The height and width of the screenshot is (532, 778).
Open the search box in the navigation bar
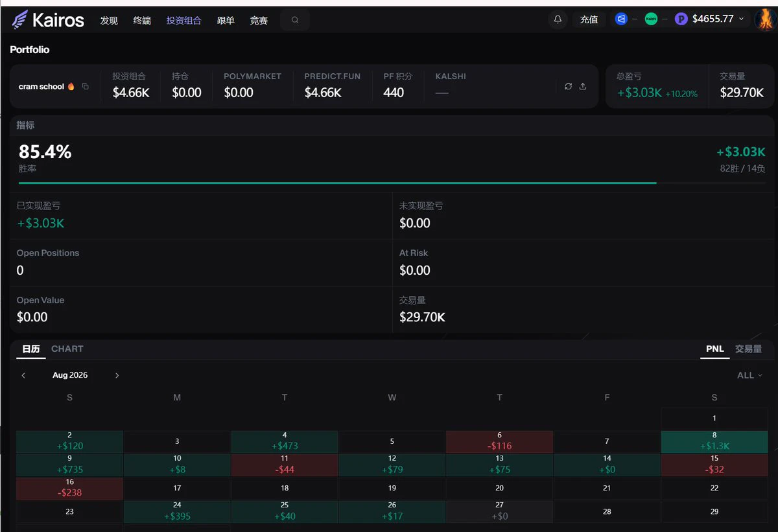pos(295,20)
